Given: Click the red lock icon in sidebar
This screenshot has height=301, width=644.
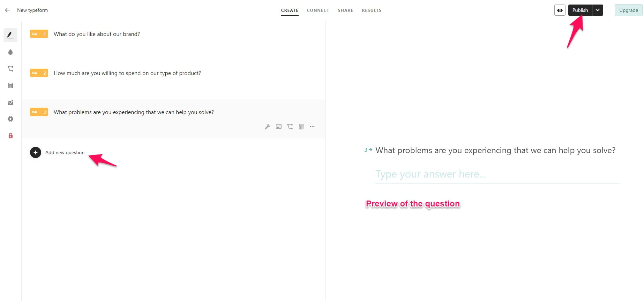Looking at the screenshot, I should pyautogui.click(x=10, y=136).
